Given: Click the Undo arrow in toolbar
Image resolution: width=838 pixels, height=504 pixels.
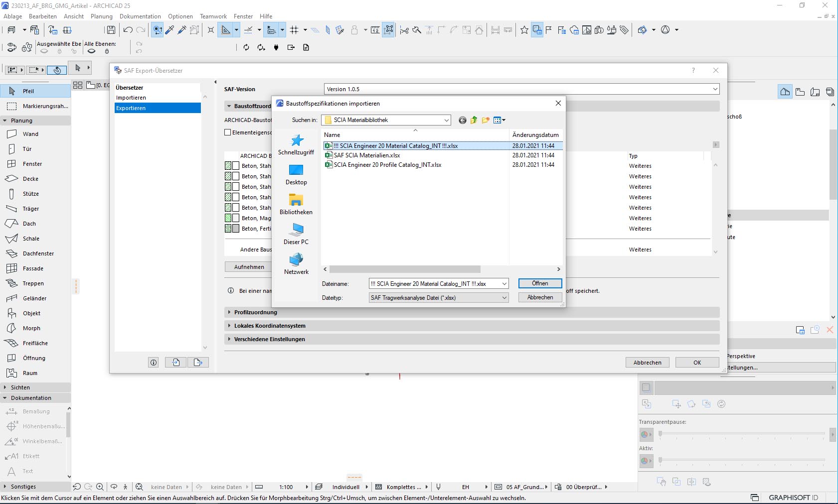Looking at the screenshot, I should coord(128,30).
